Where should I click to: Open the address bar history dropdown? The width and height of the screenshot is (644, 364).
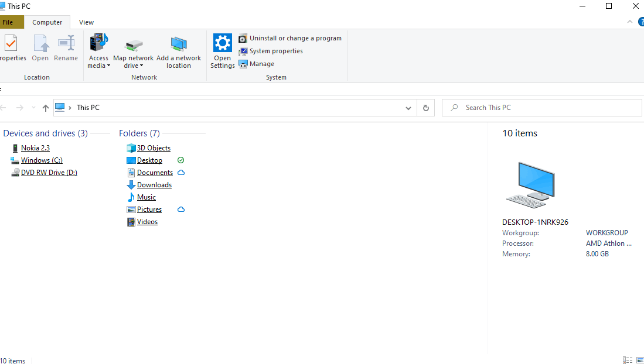click(x=408, y=108)
